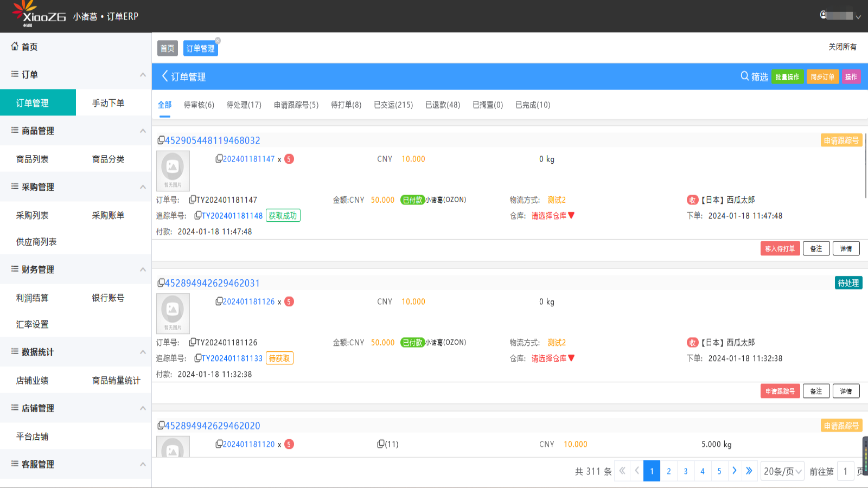
Task: Click the 前往第 page number input field
Action: pyautogui.click(x=845, y=471)
